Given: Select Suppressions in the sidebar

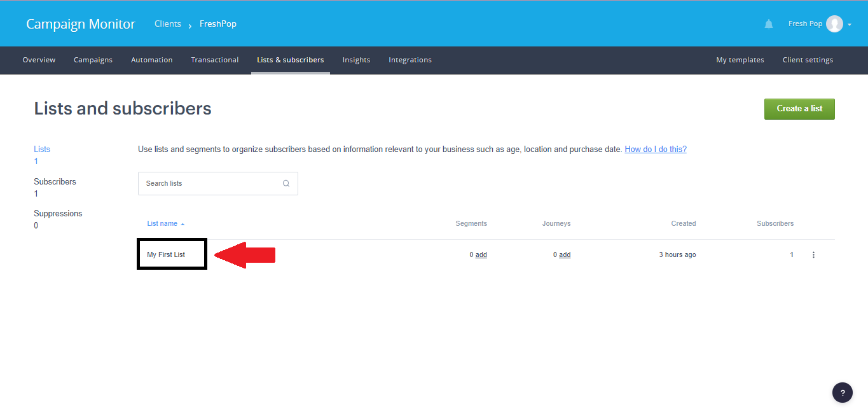Looking at the screenshot, I should click(58, 213).
